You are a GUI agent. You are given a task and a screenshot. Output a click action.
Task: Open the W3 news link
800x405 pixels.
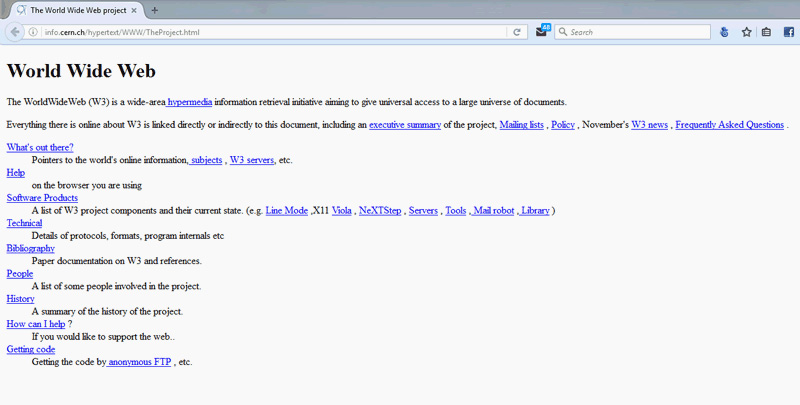(x=649, y=125)
